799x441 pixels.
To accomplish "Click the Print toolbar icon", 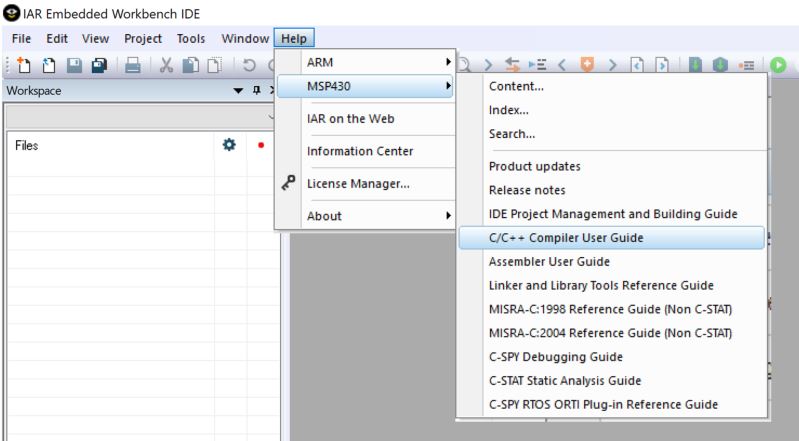I will (133, 65).
